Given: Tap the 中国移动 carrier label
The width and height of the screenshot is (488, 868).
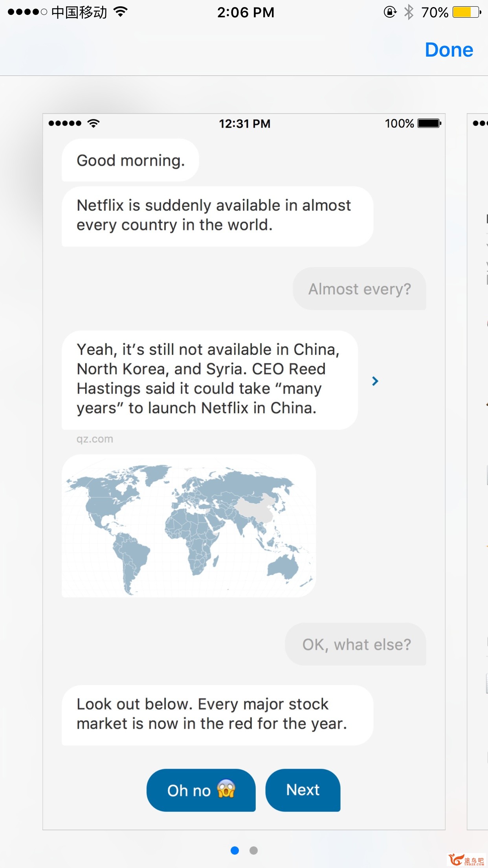Looking at the screenshot, I should coord(79,12).
